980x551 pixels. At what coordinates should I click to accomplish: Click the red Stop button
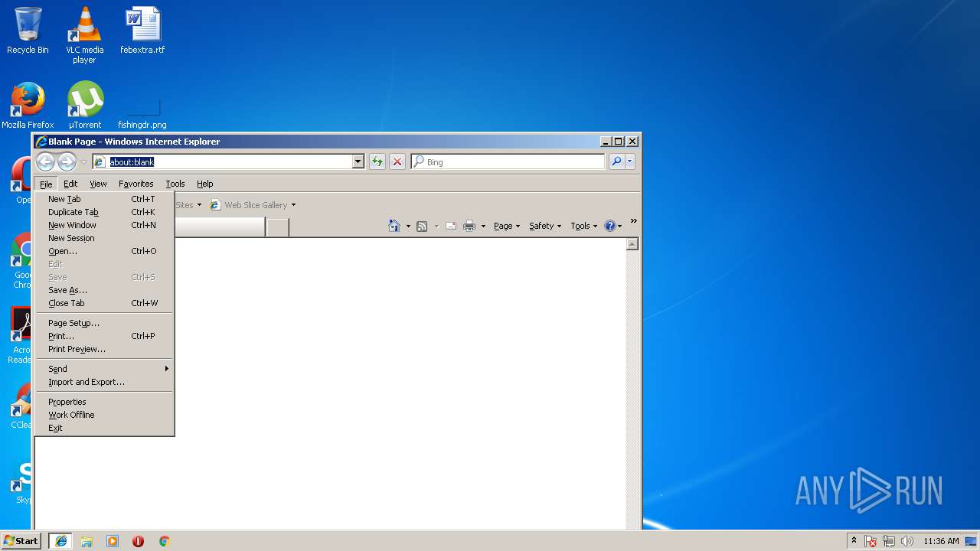point(397,161)
